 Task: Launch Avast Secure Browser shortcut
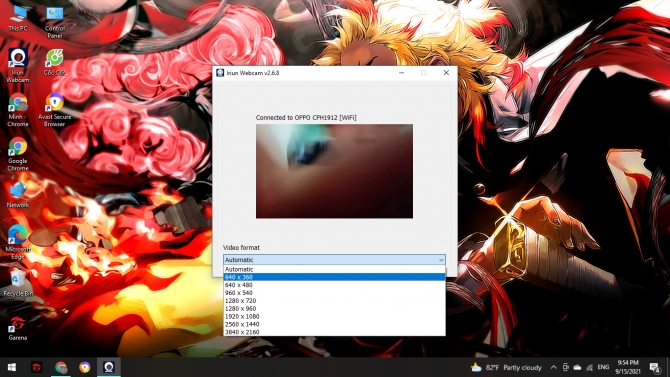(55, 109)
